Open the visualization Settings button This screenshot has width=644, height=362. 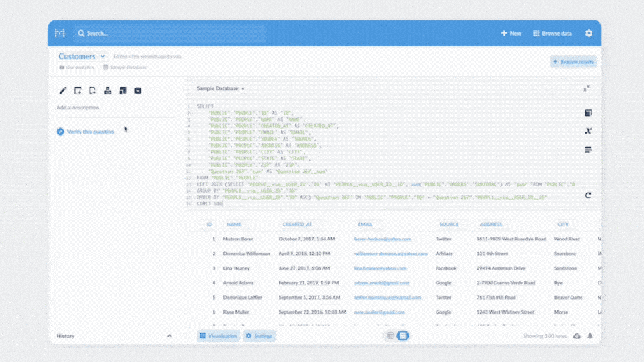[259, 336]
